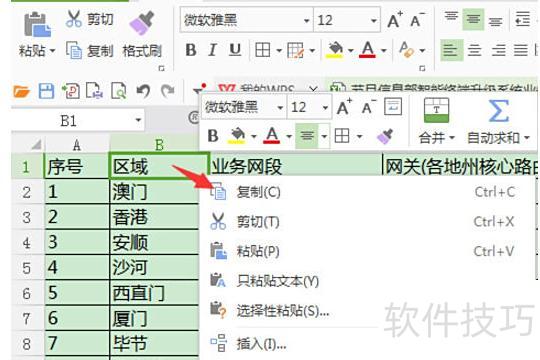The image size is (540, 360).
Task: Click the Copy icon in the ribbon
Action: pyautogui.click(x=74, y=50)
